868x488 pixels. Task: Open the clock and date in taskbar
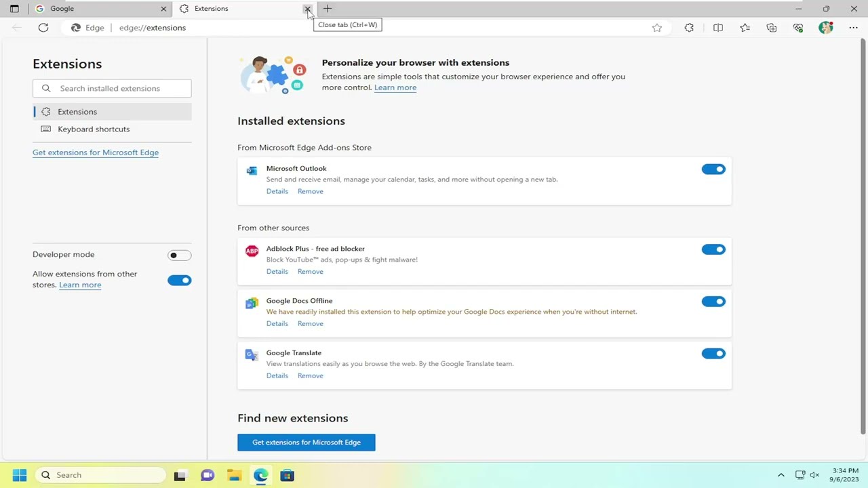[844, 475]
